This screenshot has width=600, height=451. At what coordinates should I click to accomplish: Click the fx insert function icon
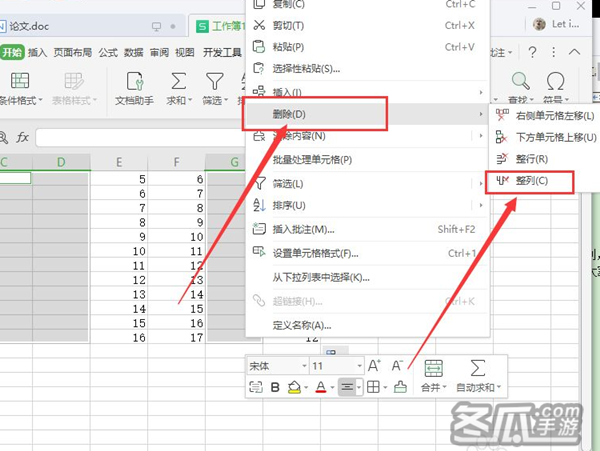[x=22, y=137]
